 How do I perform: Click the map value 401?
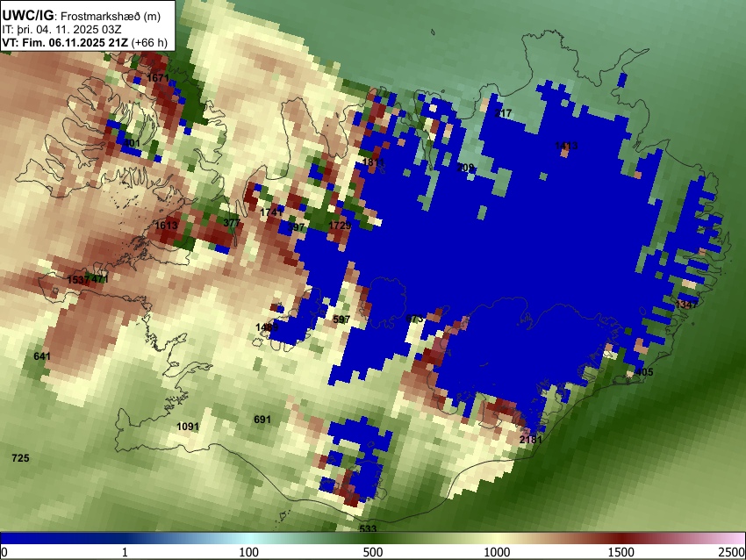point(132,143)
